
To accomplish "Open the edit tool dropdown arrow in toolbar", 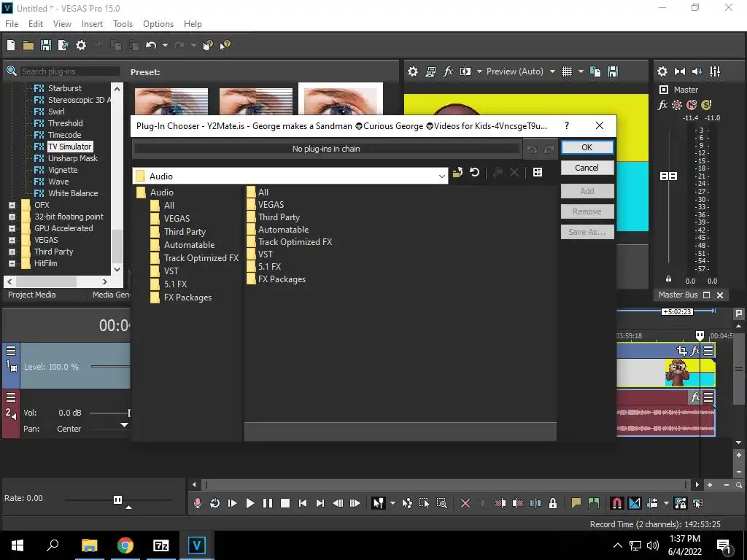I will pyautogui.click(x=392, y=503).
